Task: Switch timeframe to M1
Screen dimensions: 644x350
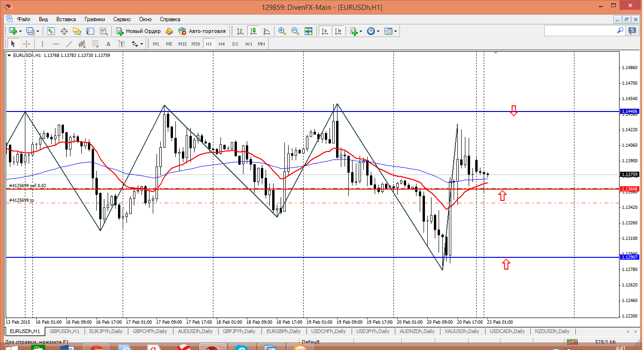Action: tap(156, 44)
